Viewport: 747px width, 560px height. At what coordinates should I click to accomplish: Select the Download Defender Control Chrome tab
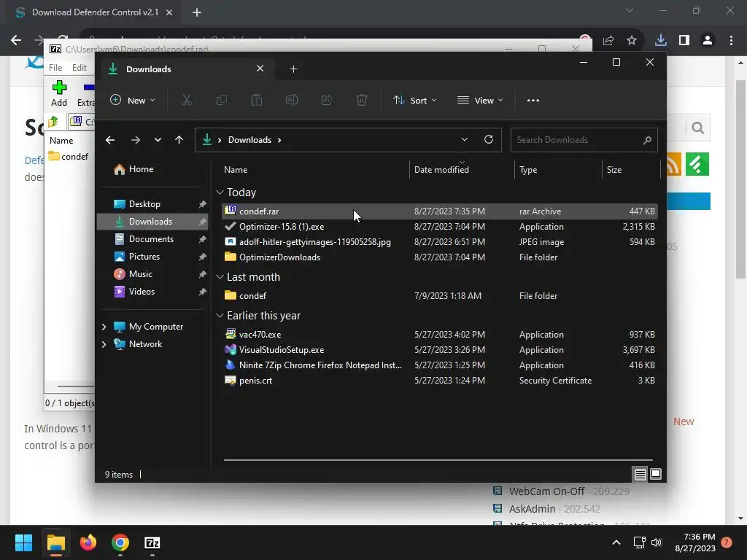(x=95, y=12)
